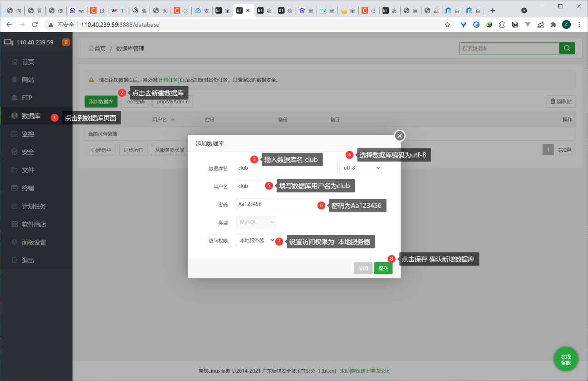Open a new browser tab with plus
Screen dimensions: 588x381
click(493, 11)
